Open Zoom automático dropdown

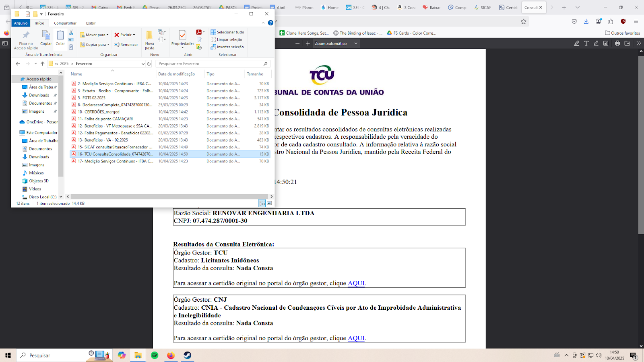336,43
